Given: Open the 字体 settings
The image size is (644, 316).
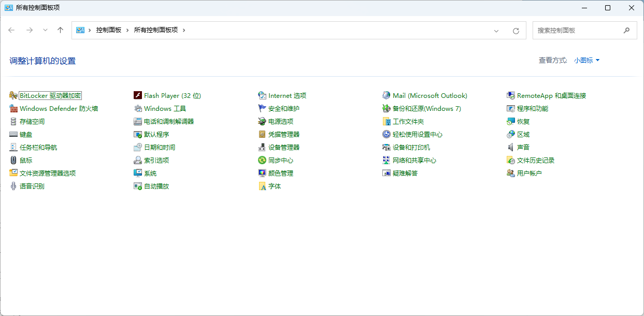Looking at the screenshot, I should point(274,186).
